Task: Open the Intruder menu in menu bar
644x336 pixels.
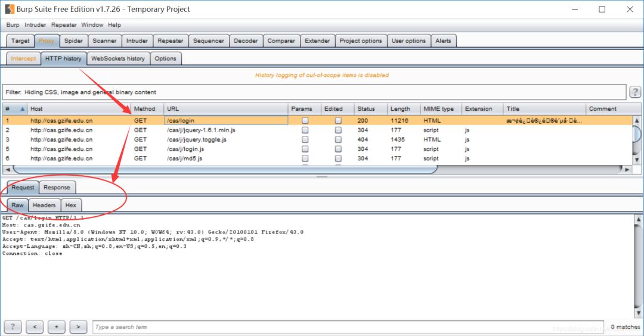Action: 35,25
